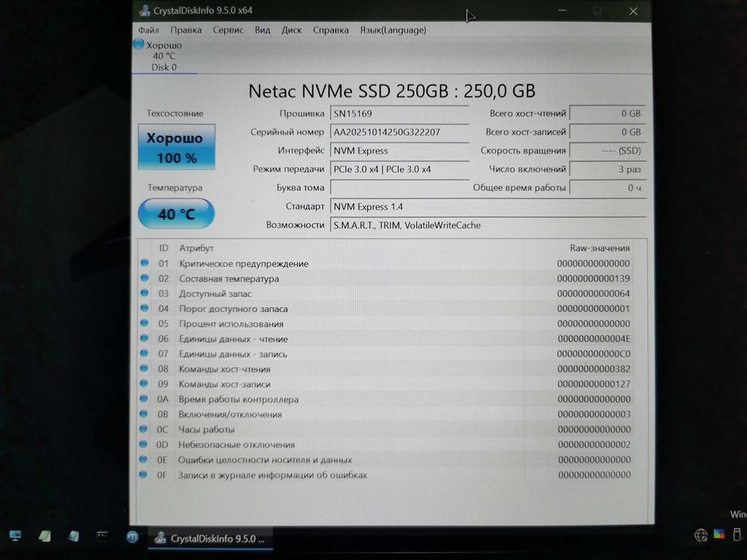Image resolution: width=747 pixels, height=560 pixels.
Task: Open the Справка menu
Action: 331,30
